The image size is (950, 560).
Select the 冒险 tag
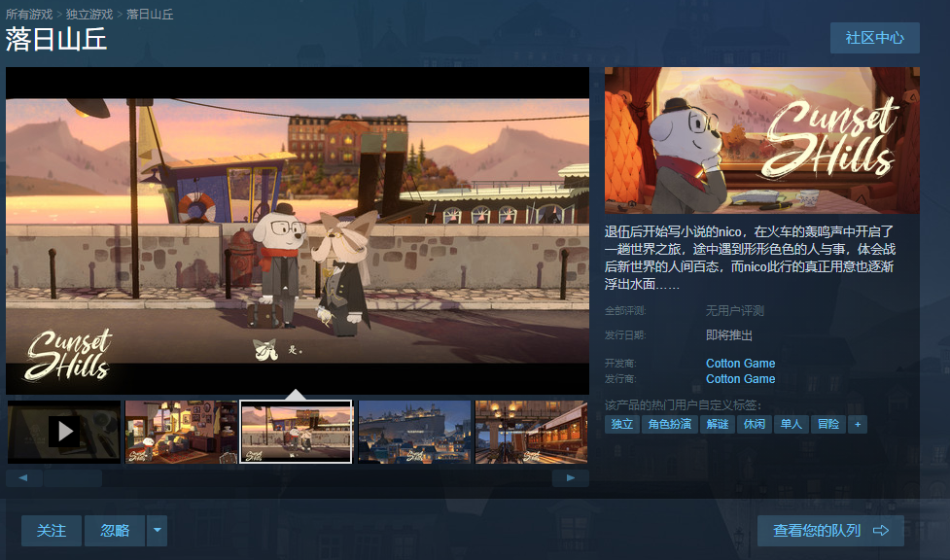(x=828, y=424)
